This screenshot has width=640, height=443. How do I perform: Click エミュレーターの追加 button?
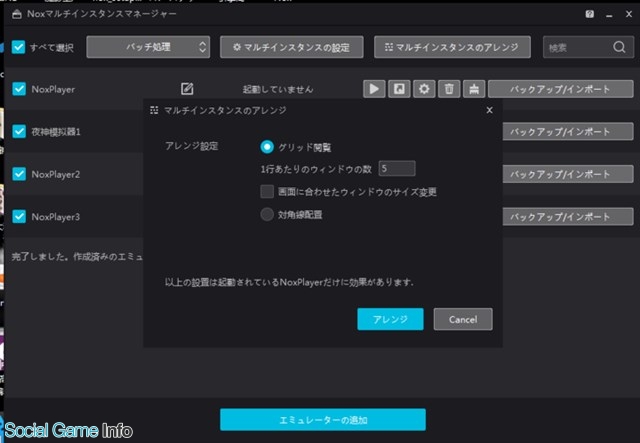point(323,419)
